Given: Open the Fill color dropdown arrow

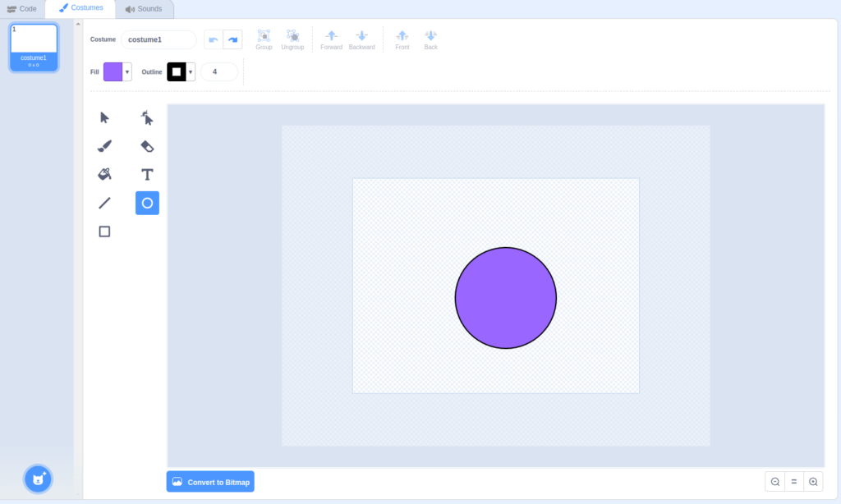Looking at the screenshot, I should pos(127,72).
